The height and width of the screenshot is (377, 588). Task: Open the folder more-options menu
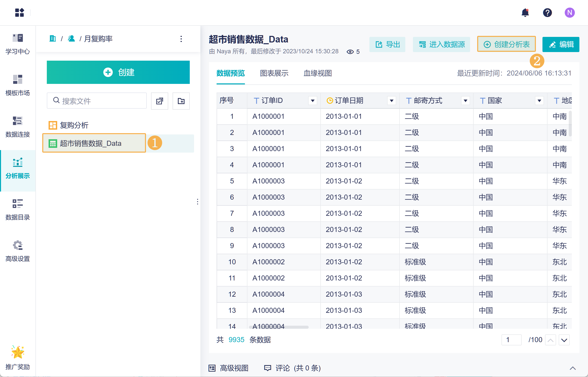click(181, 39)
